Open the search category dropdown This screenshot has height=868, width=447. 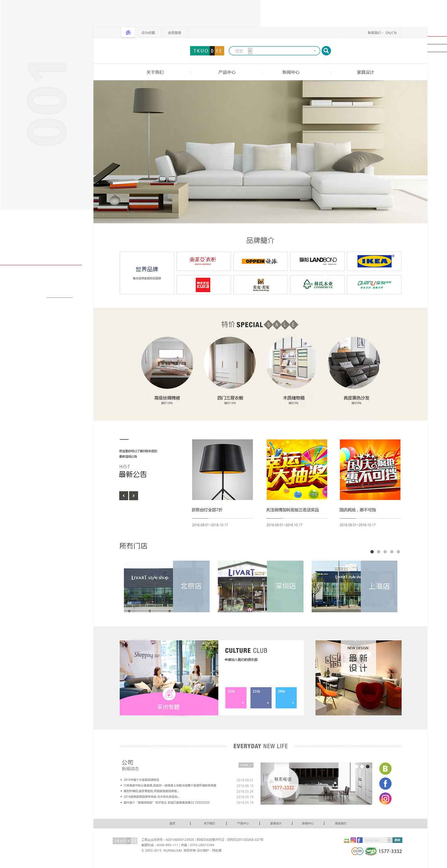pyautogui.click(x=250, y=51)
